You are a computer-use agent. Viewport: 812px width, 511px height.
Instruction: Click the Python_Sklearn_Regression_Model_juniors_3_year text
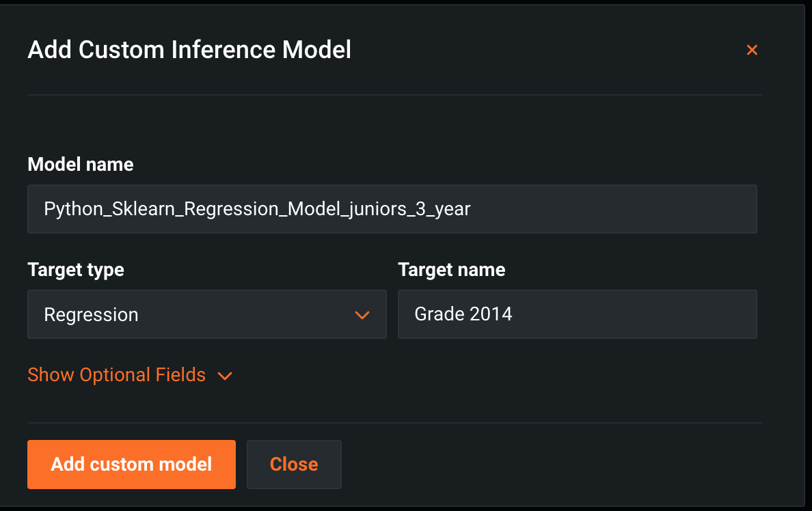[x=257, y=209]
